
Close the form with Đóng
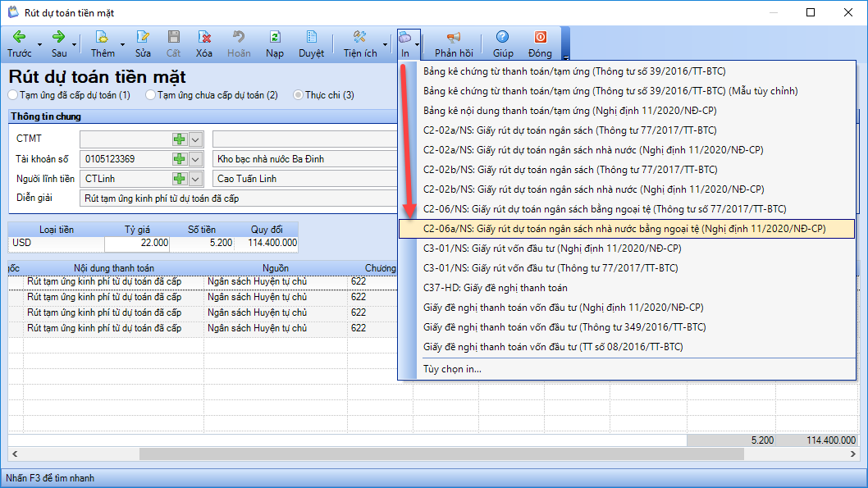pyautogui.click(x=540, y=44)
